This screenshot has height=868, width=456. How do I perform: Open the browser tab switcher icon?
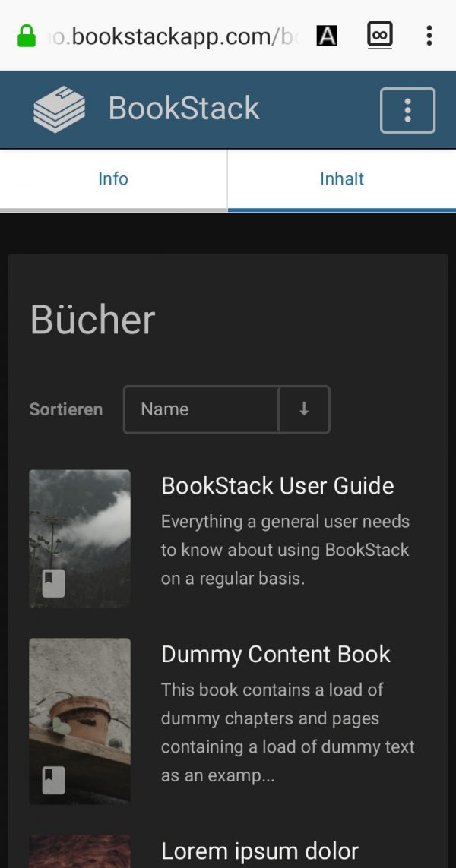(379, 35)
